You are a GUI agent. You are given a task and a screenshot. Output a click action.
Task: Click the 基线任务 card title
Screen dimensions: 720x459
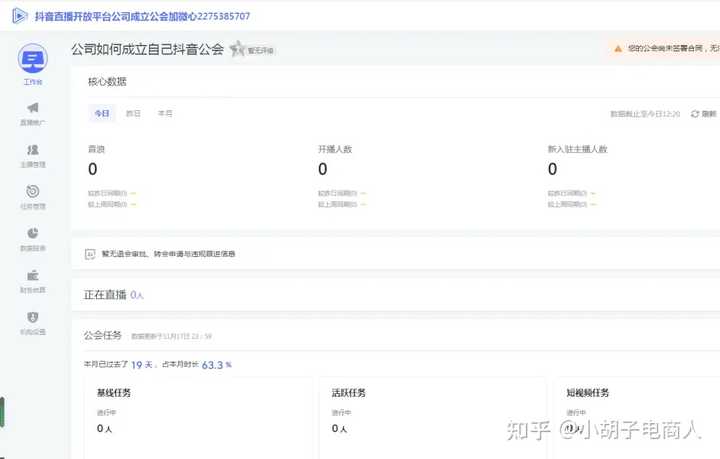coord(114,393)
